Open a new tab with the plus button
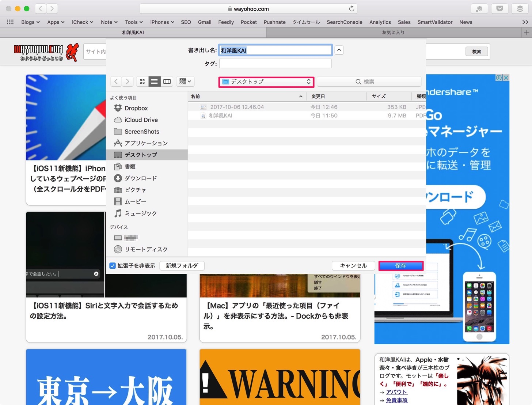 coord(527,33)
